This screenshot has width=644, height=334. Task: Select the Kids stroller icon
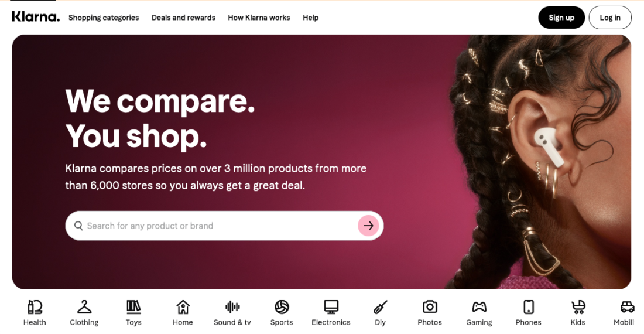578,307
